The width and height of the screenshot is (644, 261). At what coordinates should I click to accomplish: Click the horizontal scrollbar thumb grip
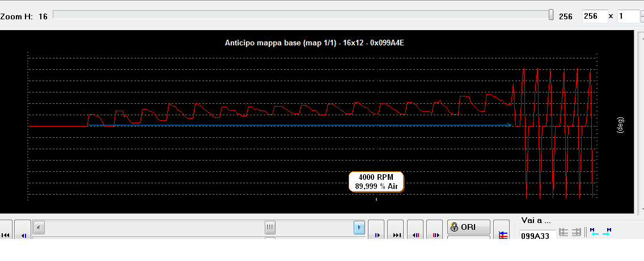tap(270, 227)
